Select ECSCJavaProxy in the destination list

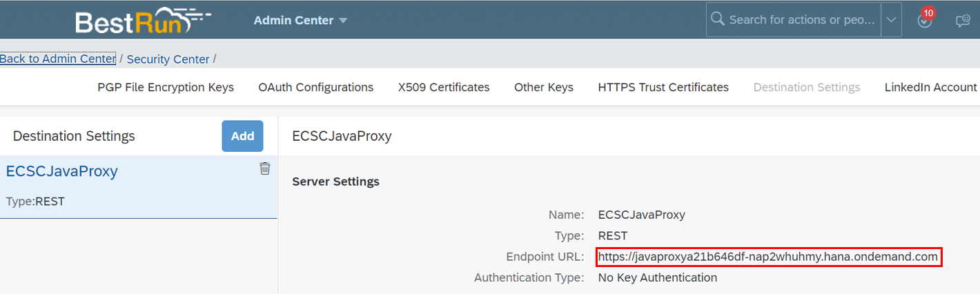coord(138,187)
